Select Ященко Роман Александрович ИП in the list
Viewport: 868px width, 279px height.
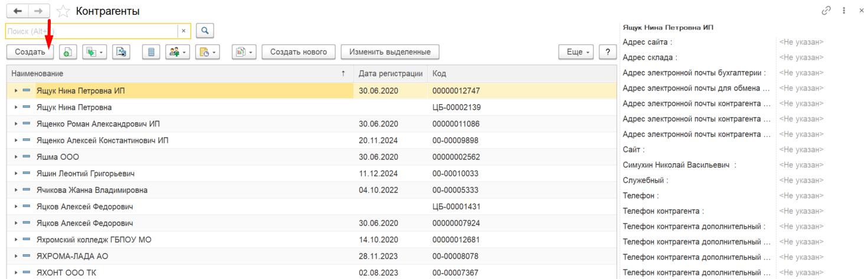coord(98,124)
